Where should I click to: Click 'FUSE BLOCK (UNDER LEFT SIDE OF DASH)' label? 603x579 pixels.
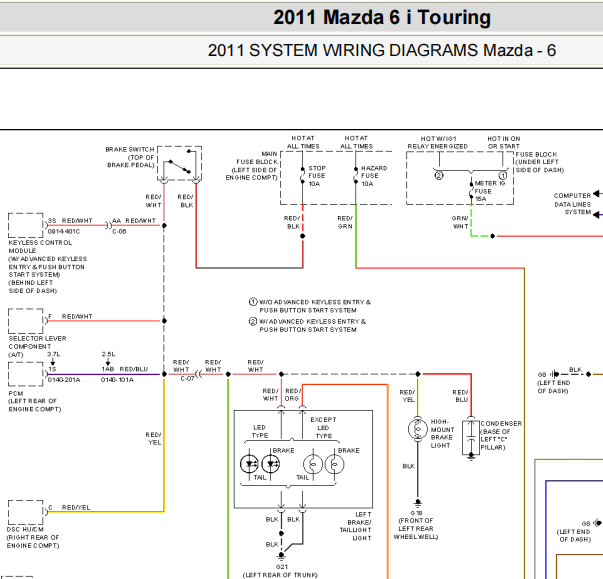click(540, 162)
